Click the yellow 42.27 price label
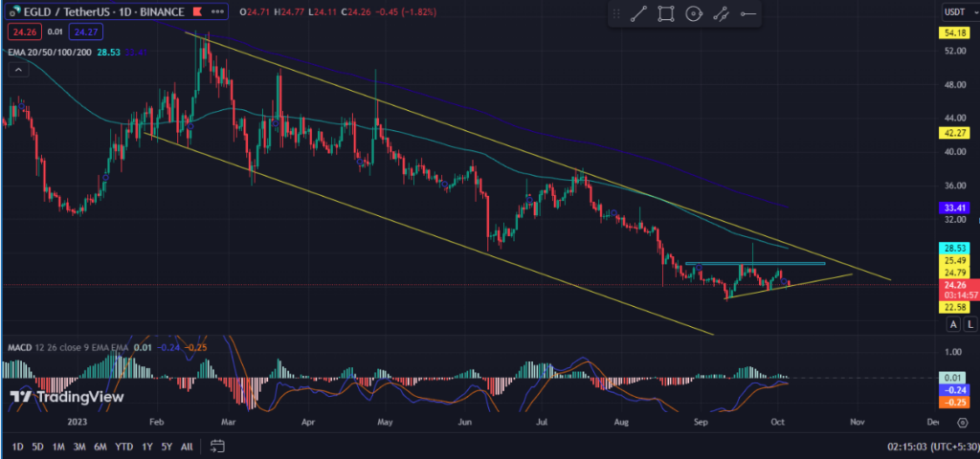The height and width of the screenshot is (459, 980). click(x=952, y=132)
